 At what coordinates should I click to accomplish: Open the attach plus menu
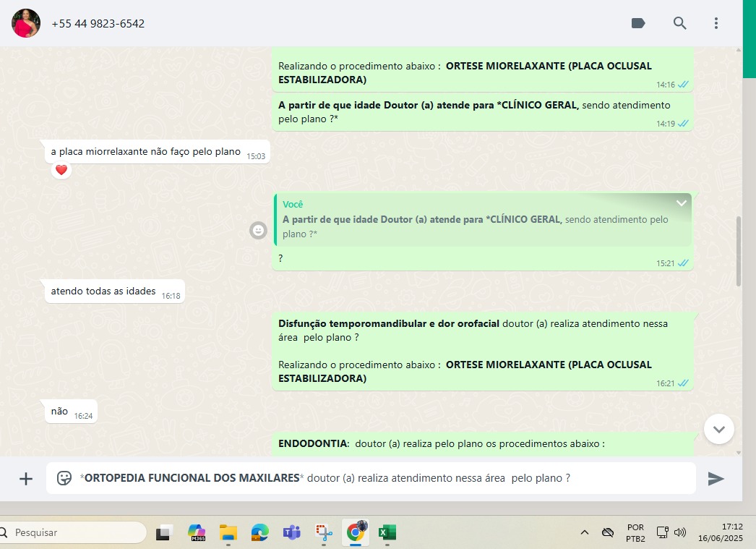point(26,479)
